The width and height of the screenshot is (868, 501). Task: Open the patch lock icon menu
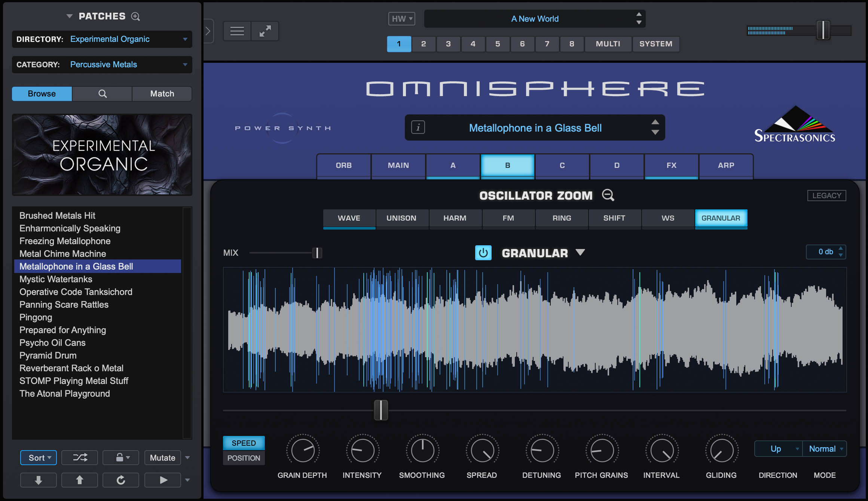point(120,457)
